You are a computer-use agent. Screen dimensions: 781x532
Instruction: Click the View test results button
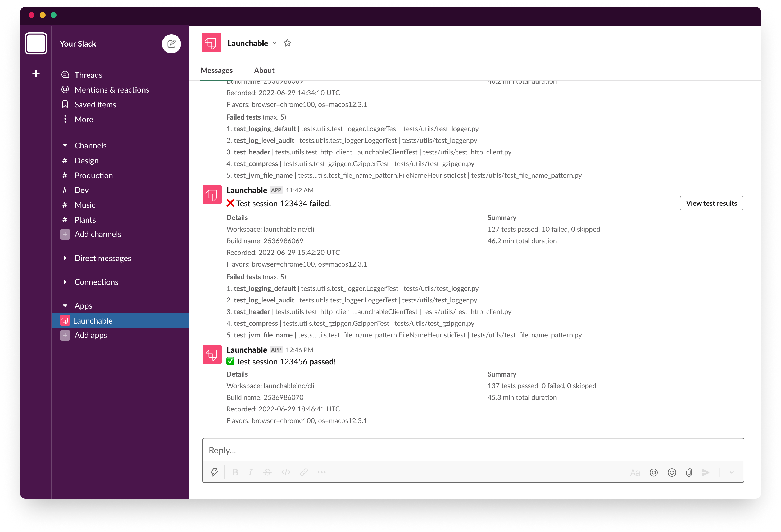pos(711,203)
